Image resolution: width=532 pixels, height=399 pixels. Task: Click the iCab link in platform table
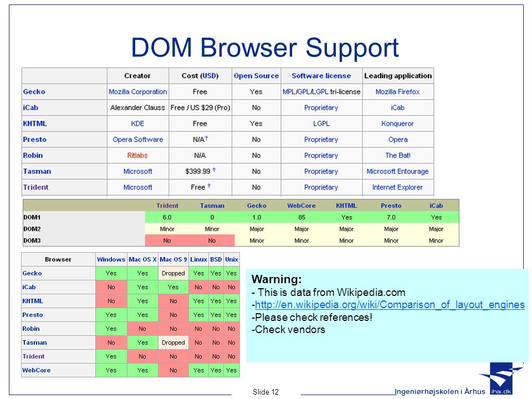[29, 288]
